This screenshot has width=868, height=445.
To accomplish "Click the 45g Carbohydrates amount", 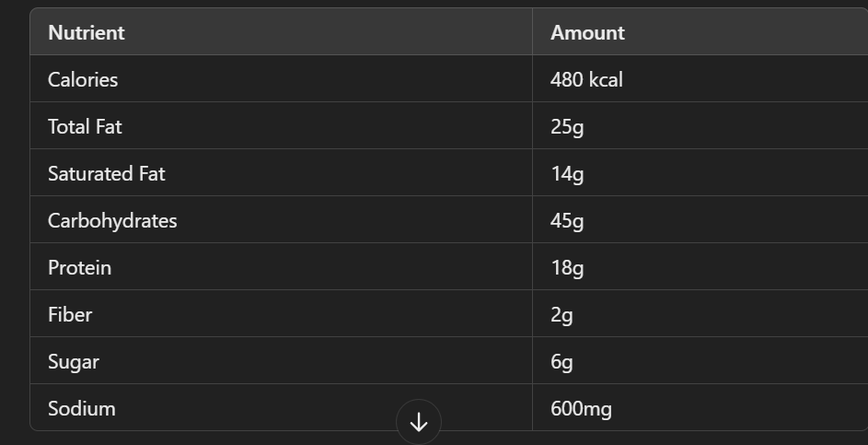I will (567, 221).
